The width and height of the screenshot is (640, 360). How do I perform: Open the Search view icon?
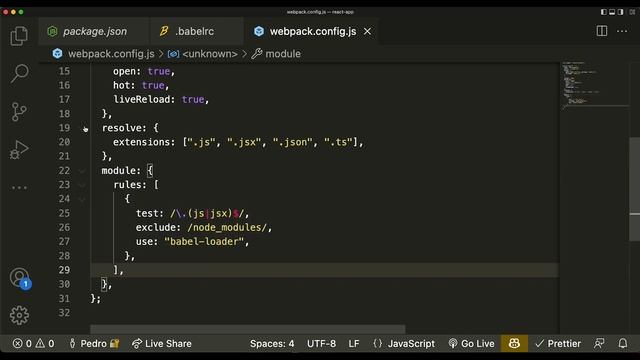19,73
